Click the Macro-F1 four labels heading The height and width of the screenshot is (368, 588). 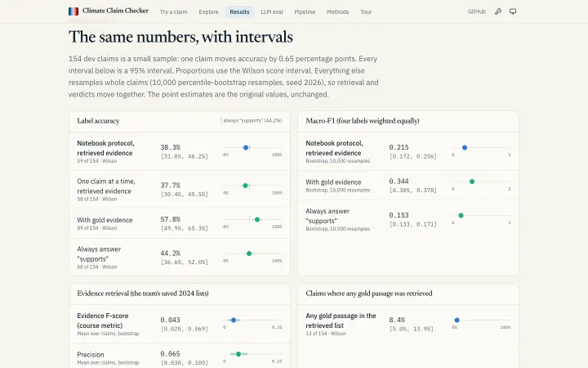[x=363, y=121]
